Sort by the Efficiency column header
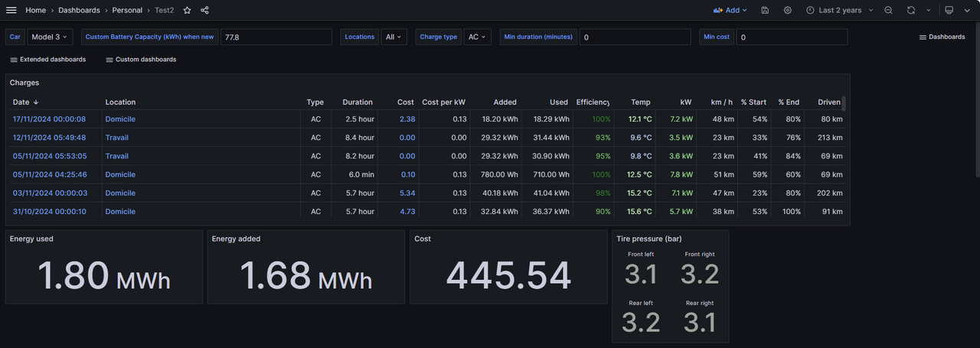The height and width of the screenshot is (348, 980). (x=593, y=102)
